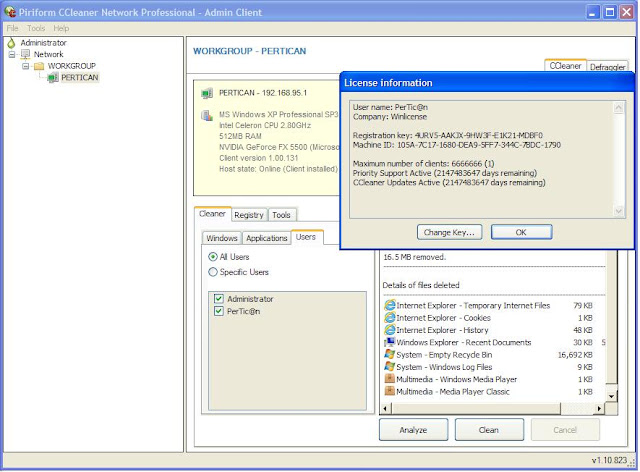This screenshot has height=472, width=640.
Task: Click Windows flag icon for Windows Log Files
Action: pos(390,366)
